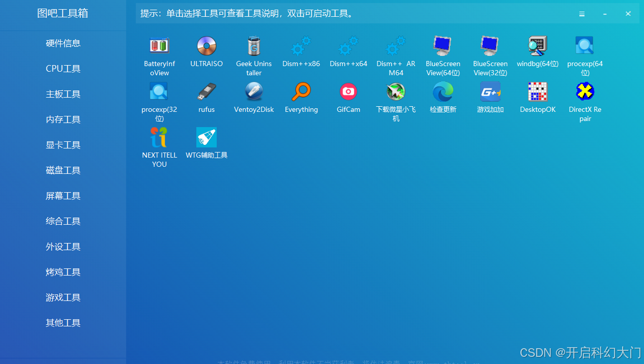Select the Ventoy2Disk icon
Image resolution: width=644 pixels, height=364 pixels.
[x=254, y=92]
